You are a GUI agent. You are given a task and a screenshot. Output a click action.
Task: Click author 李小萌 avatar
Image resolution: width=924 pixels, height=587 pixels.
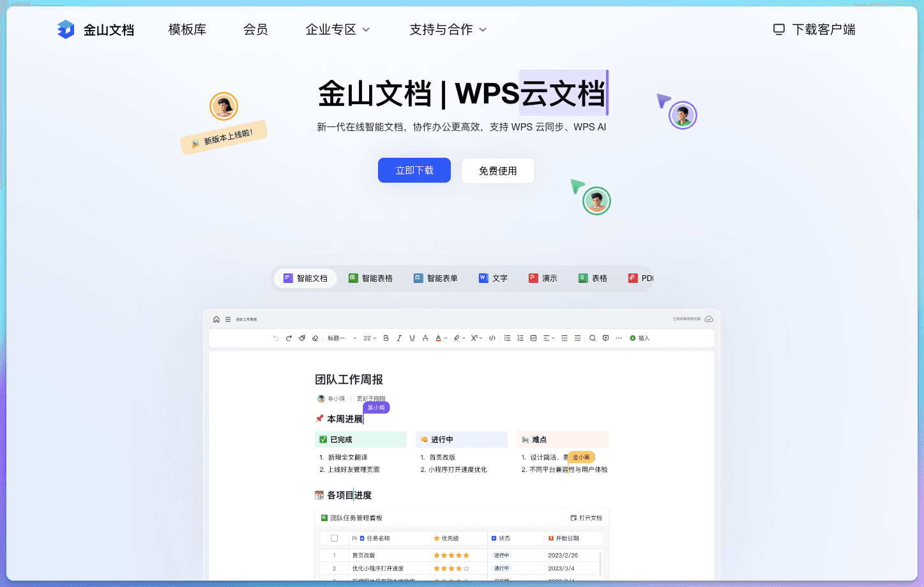pyautogui.click(x=321, y=399)
